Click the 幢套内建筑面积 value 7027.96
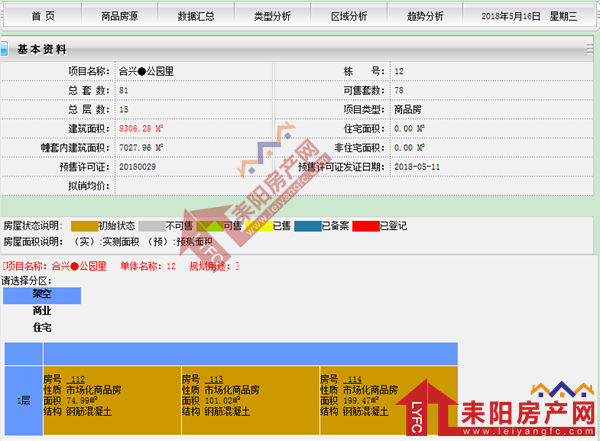600x441 pixels. click(141, 148)
